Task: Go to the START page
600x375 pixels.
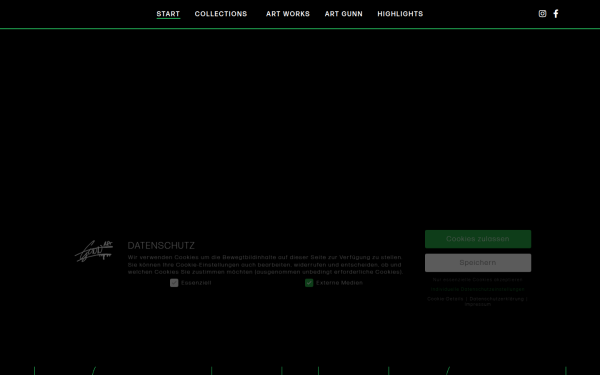Action: (168, 14)
